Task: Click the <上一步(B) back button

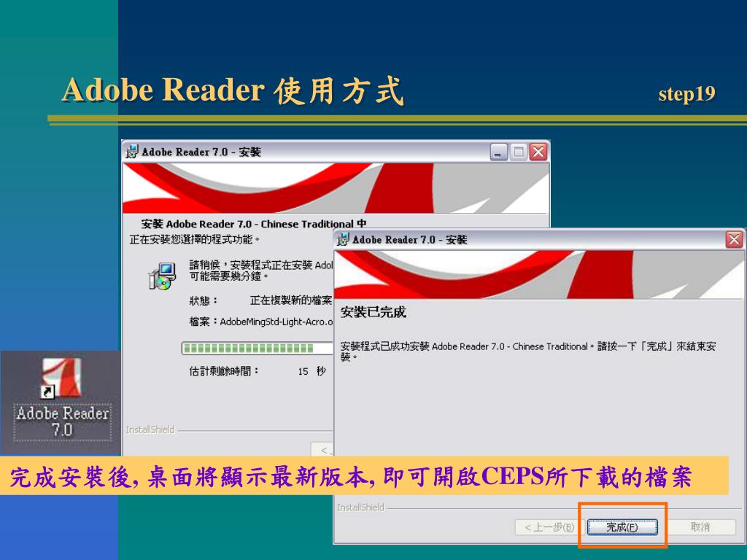Action: [549, 527]
